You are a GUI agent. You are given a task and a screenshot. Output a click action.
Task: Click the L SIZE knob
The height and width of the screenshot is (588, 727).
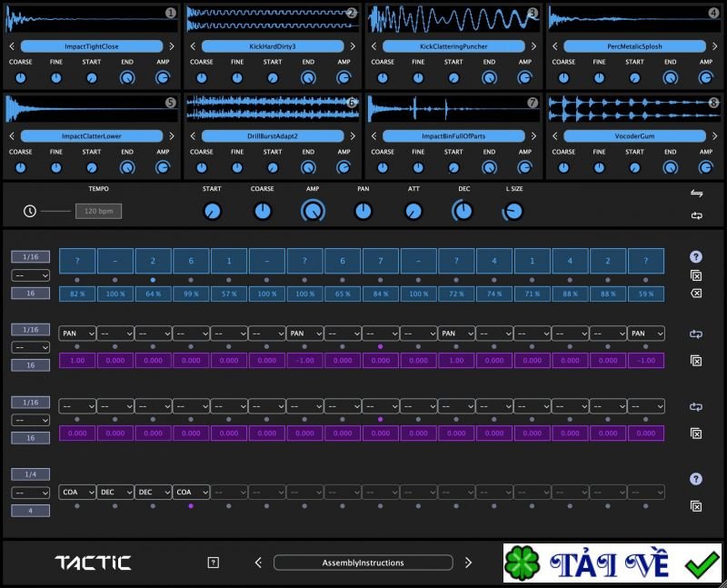click(x=513, y=212)
